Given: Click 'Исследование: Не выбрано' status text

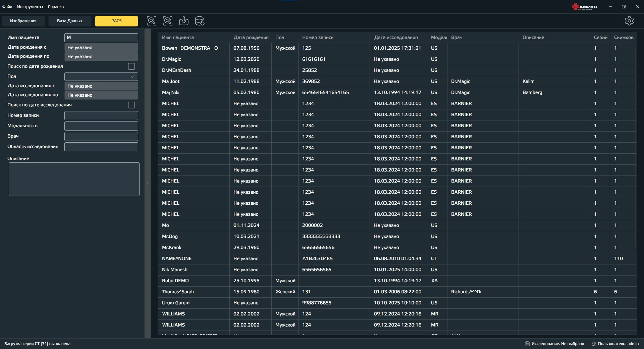Looking at the screenshot, I should [x=557, y=344].
